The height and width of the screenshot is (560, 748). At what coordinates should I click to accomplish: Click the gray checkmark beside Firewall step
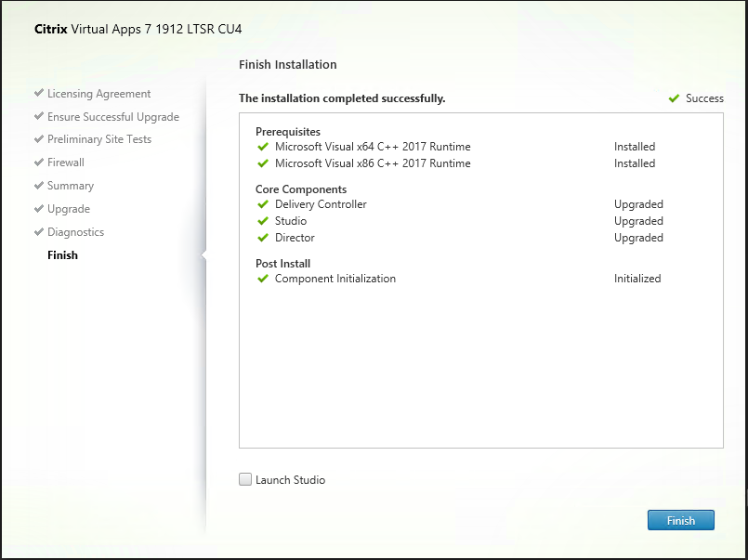coord(39,162)
